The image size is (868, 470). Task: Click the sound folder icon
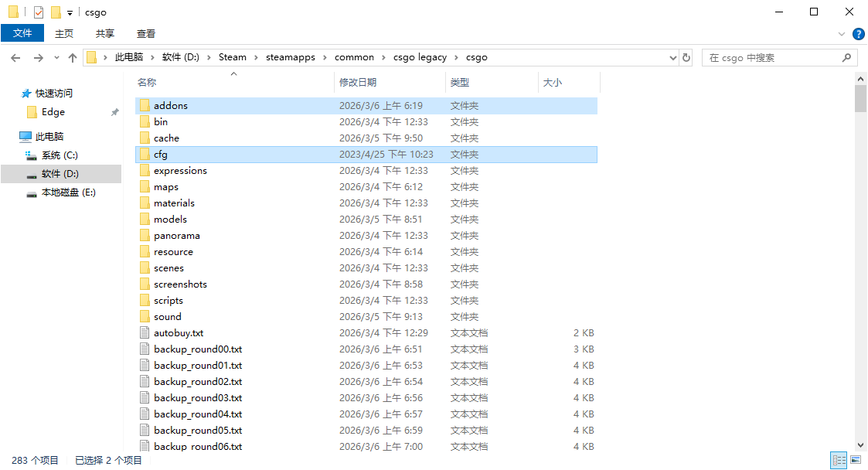point(145,317)
